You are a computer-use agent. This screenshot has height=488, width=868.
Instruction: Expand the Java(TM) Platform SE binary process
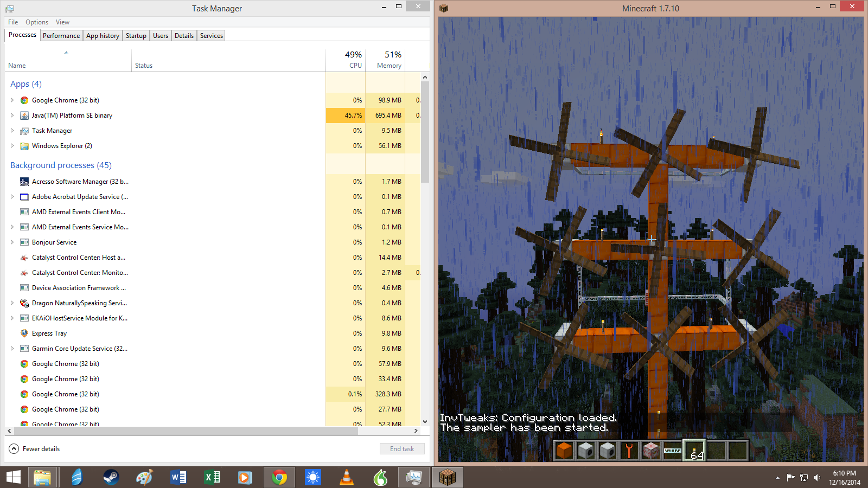(x=12, y=115)
